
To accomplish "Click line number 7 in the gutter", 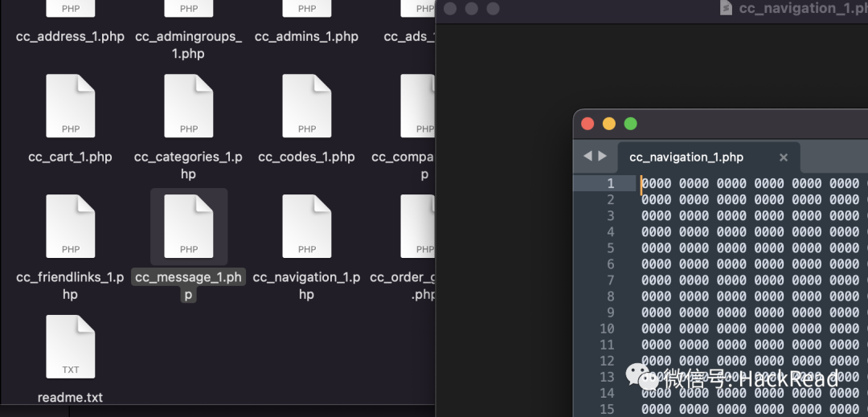I will point(611,280).
